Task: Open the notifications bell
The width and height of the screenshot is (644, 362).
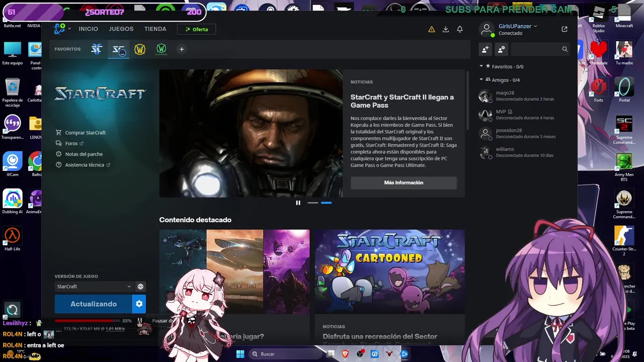Action: point(460,29)
